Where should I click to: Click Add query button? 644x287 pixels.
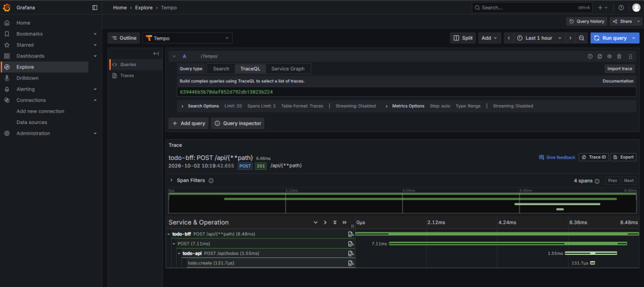[x=189, y=123]
